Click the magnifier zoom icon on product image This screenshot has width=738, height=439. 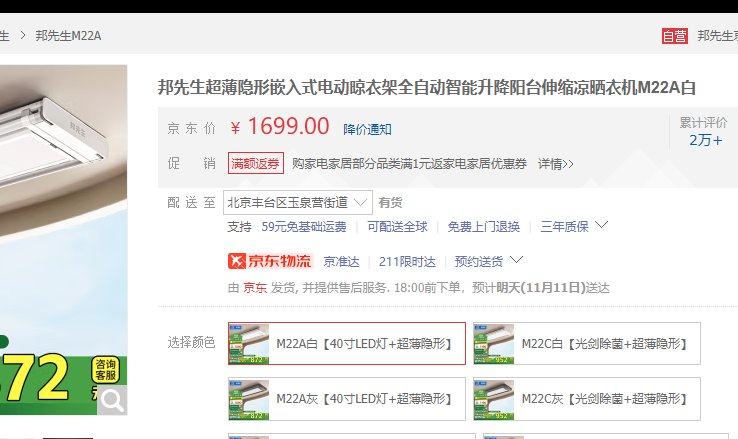pyautogui.click(x=112, y=400)
